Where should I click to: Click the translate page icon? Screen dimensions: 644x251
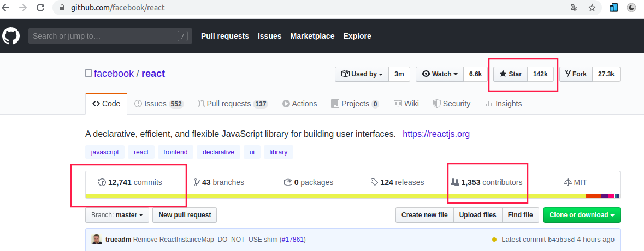[575, 8]
